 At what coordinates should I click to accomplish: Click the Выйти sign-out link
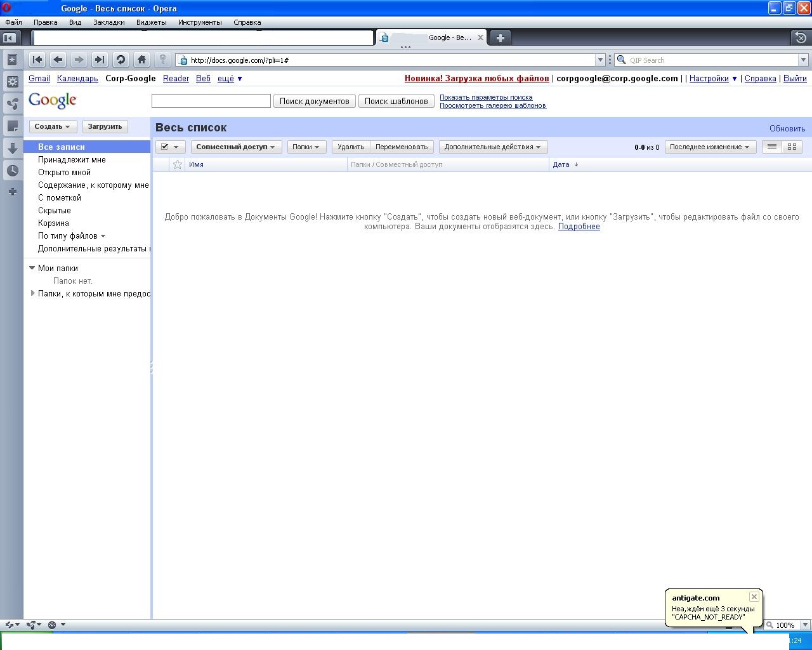click(795, 78)
